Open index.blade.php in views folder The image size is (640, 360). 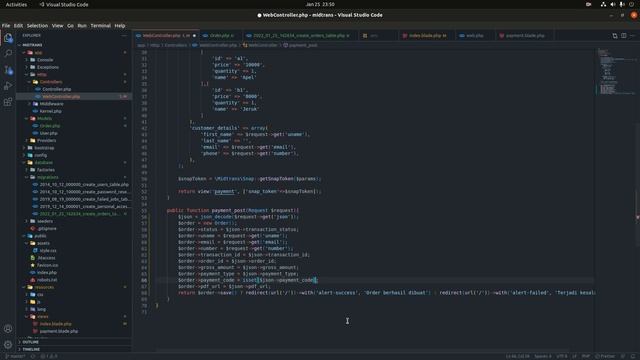[56, 324]
